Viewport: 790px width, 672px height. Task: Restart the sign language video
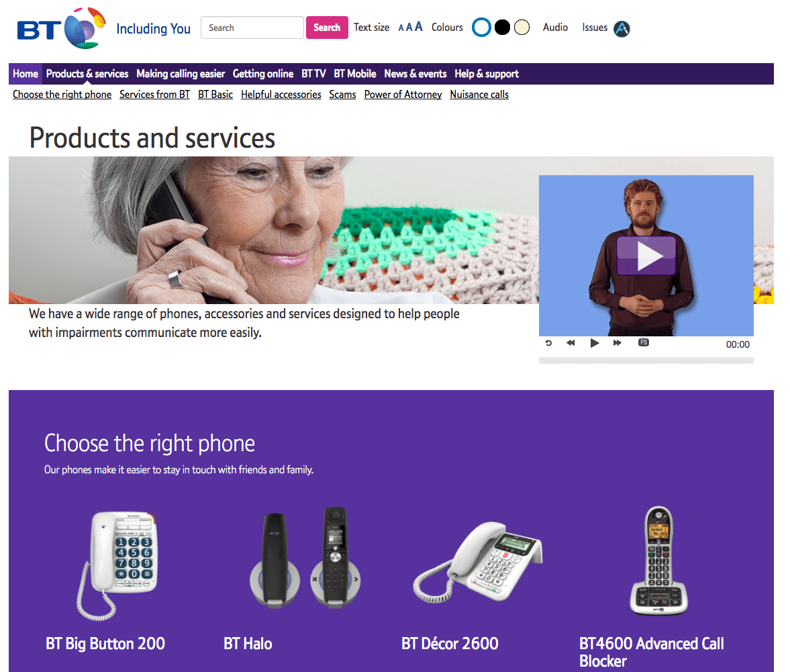pos(548,343)
